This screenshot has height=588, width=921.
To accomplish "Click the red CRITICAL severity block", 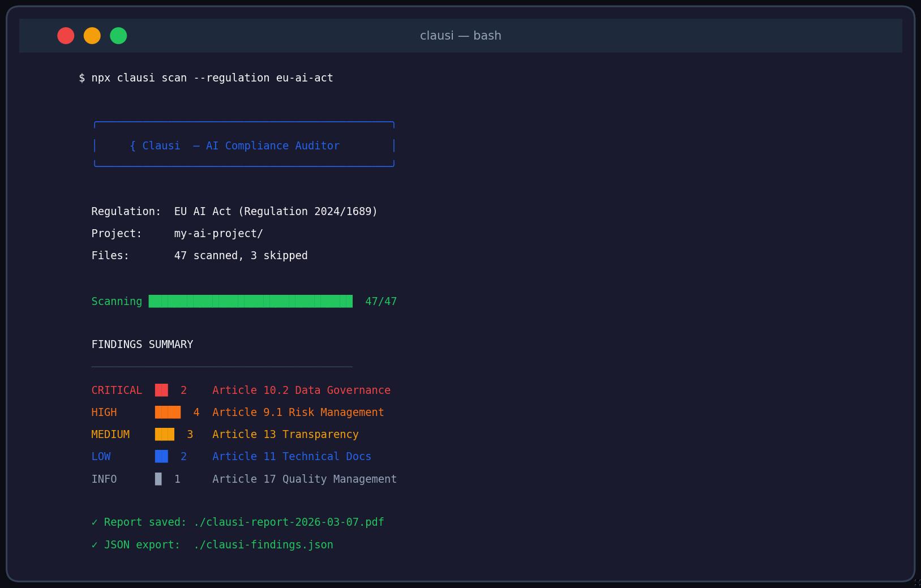I will (x=161, y=390).
